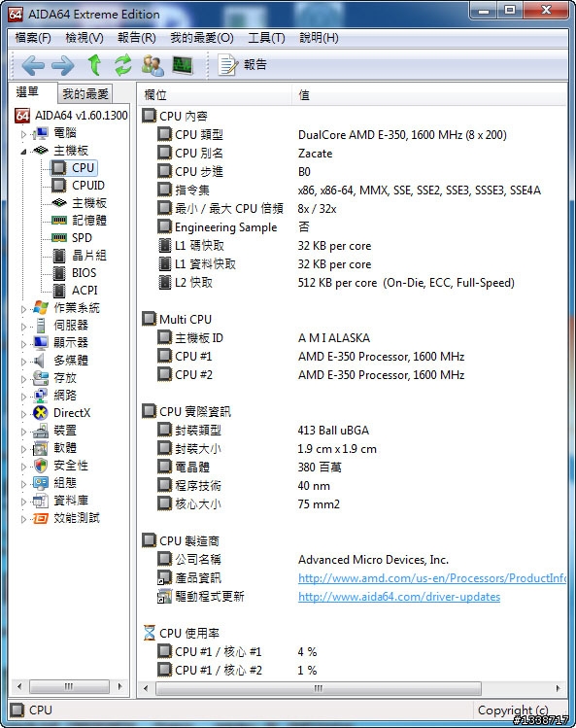Select the 記憶體 memory module icon
This screenshot has width=576, height=728.
pos(59,220)
